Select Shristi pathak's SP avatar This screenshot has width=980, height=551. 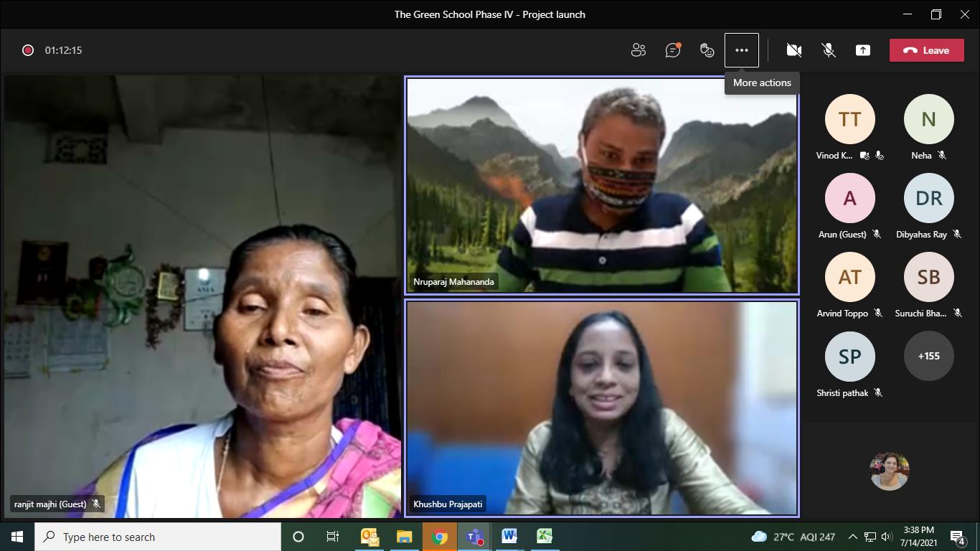coord(849,356)
